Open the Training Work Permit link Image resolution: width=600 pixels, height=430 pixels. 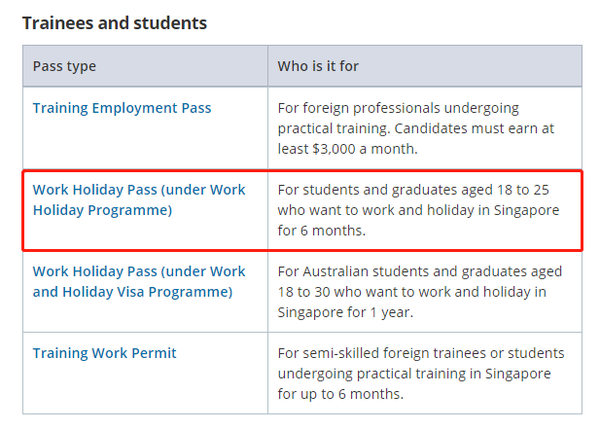105,354
